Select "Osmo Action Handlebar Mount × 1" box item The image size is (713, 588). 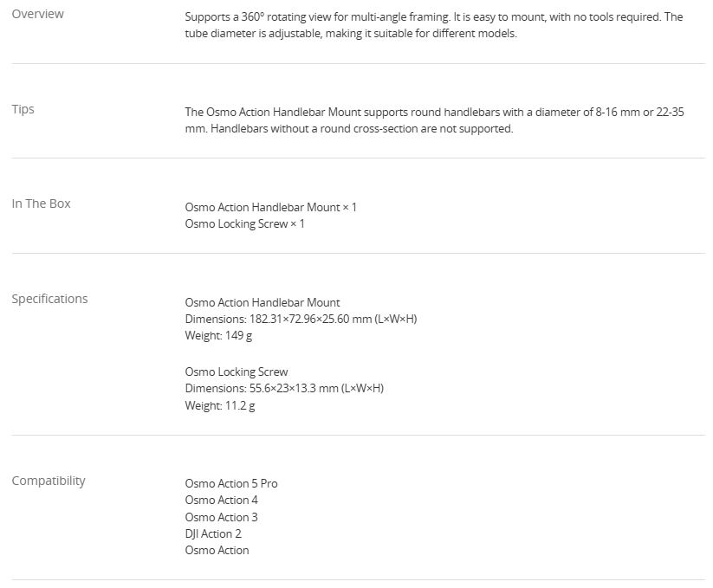coord(270,207)
